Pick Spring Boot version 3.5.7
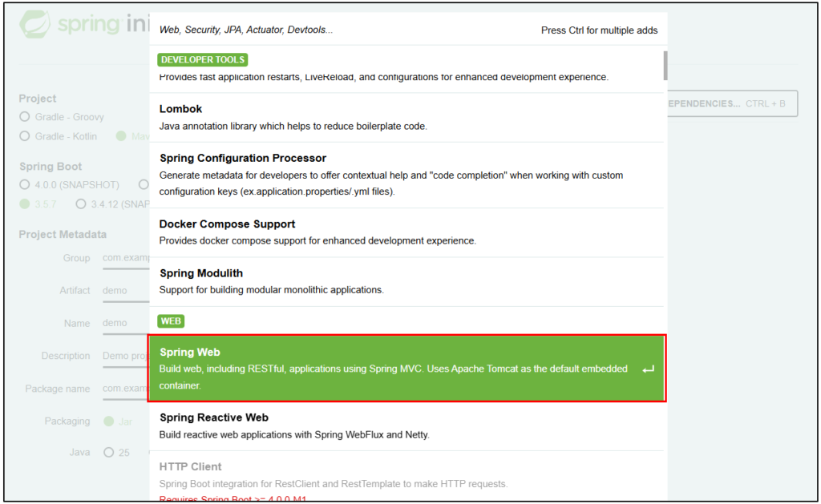This screenshot has width=821, height=504. [x=25, y=204]
